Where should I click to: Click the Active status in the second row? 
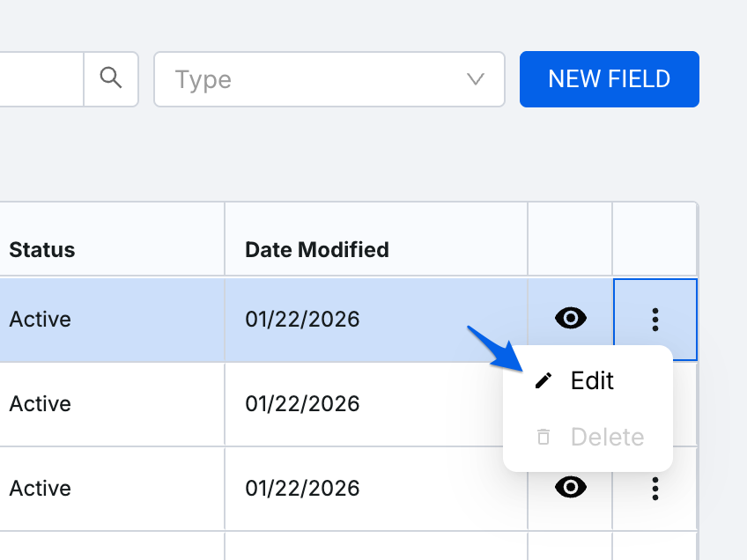pyautogui.click(x=41, y=403)
